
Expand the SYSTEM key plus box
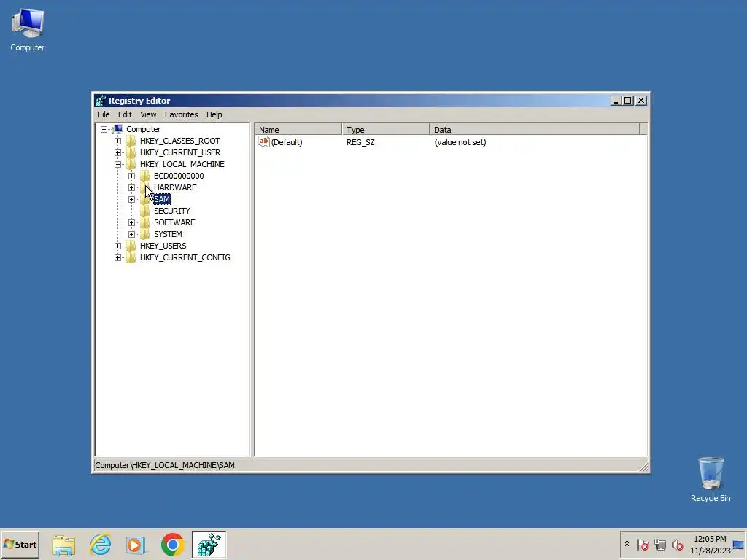pyautogui.click(x=131, y=234)
